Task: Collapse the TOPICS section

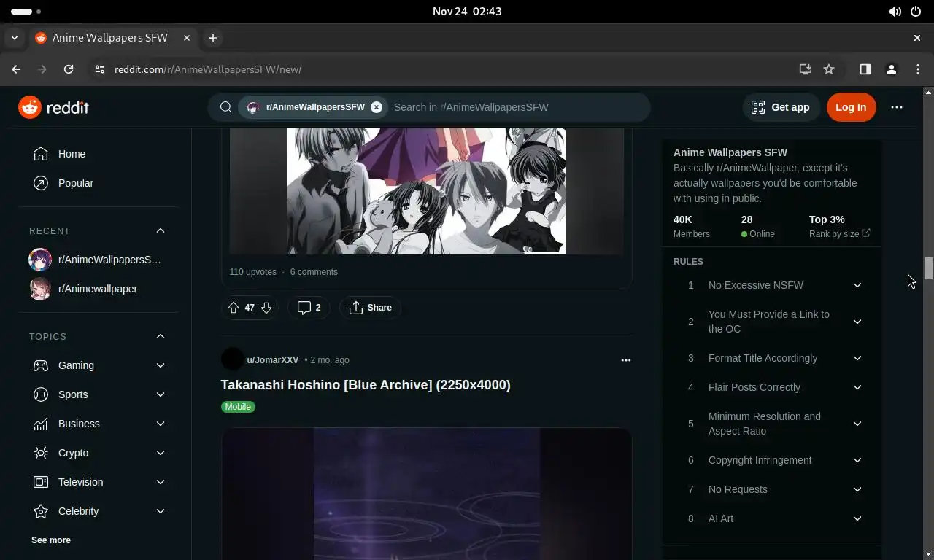Action: pyautogui.click(x=161, y=336)
